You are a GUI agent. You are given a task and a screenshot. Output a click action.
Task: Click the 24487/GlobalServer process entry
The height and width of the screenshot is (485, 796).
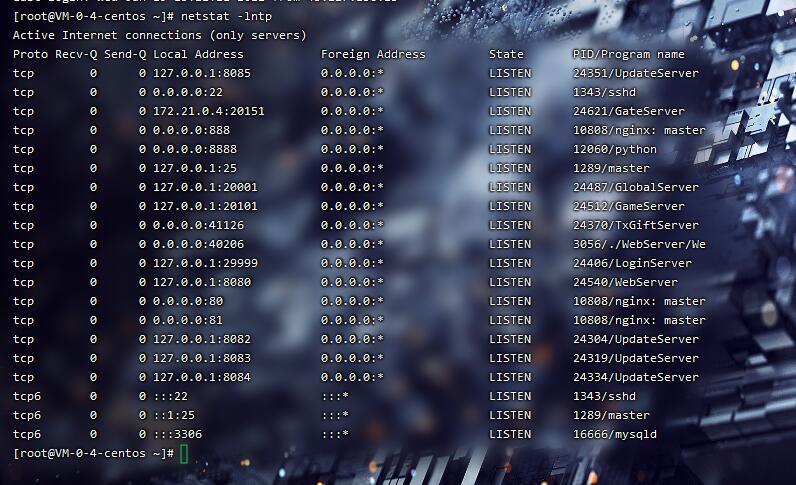[x=635, y=187]
